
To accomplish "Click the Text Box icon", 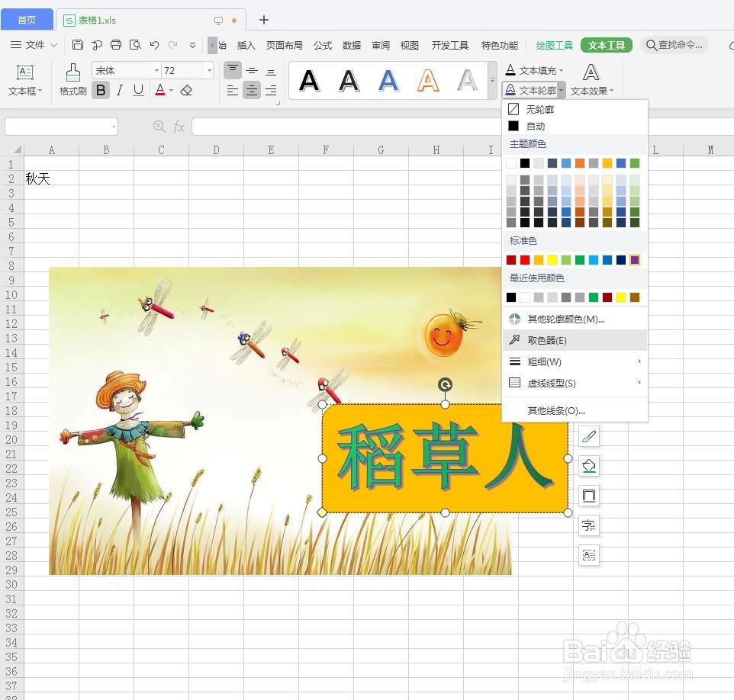I will (25, 72).
